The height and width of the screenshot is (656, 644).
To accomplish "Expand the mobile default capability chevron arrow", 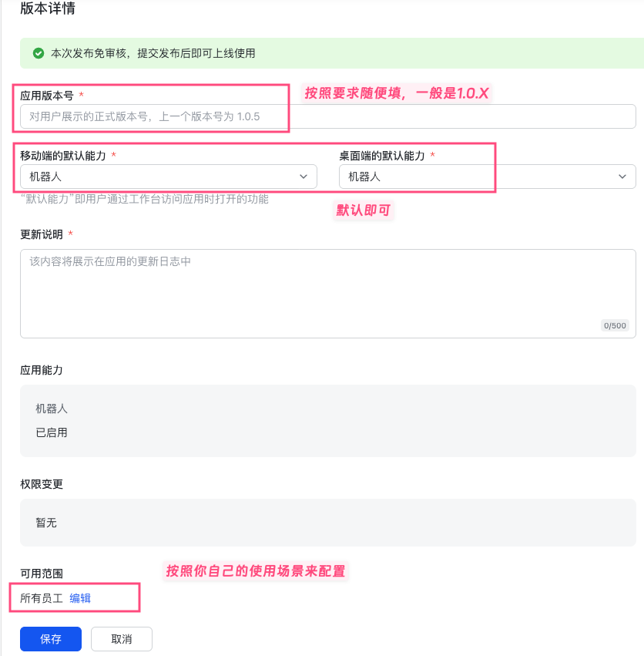I will pyautogui.click(x=303, y=177).
